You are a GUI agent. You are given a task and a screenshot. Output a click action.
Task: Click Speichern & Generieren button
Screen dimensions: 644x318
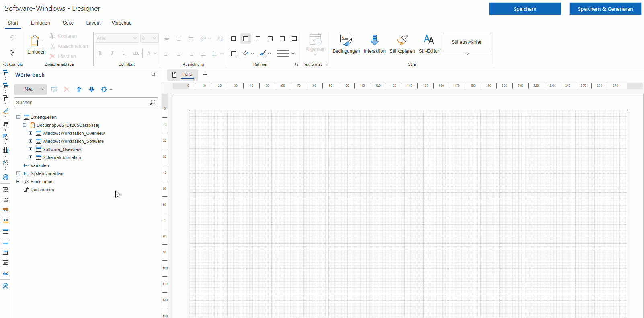tap(605, 9)
